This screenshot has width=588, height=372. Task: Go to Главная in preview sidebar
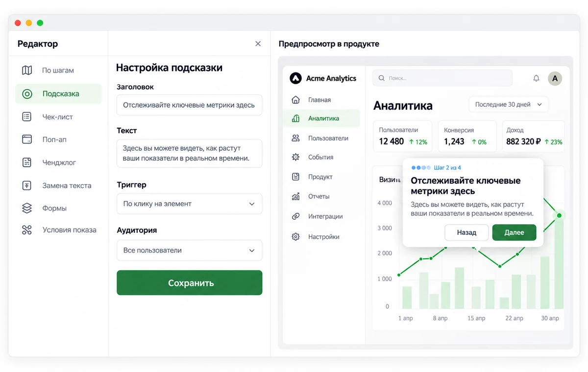point(321,100)
